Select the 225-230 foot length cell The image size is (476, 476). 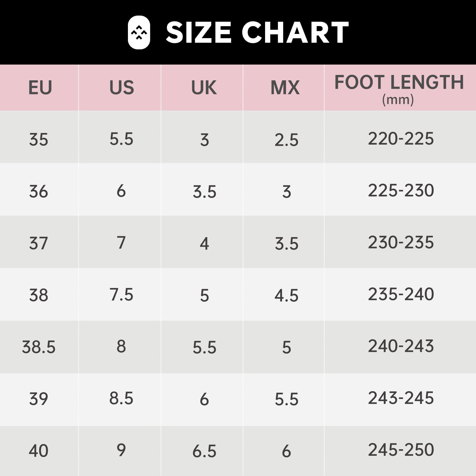pos(401,190)
